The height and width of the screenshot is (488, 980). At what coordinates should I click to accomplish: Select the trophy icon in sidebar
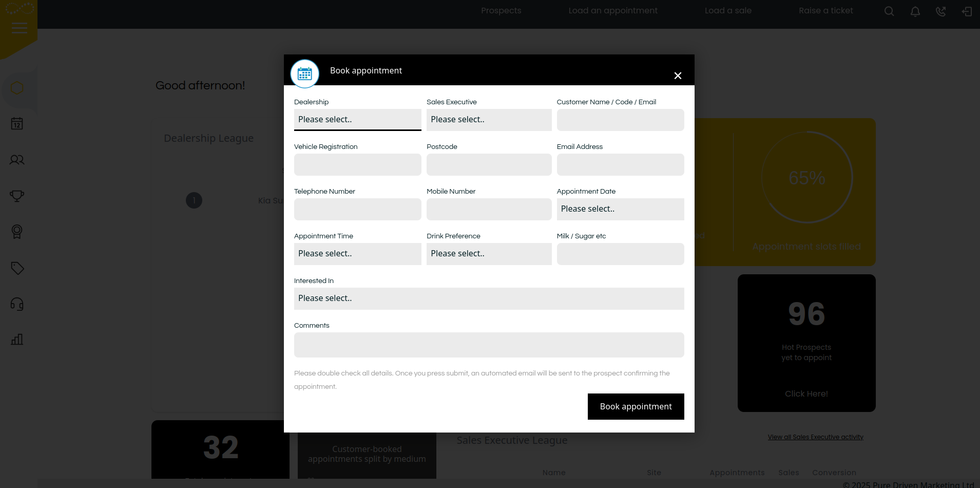tap(17, 196)
